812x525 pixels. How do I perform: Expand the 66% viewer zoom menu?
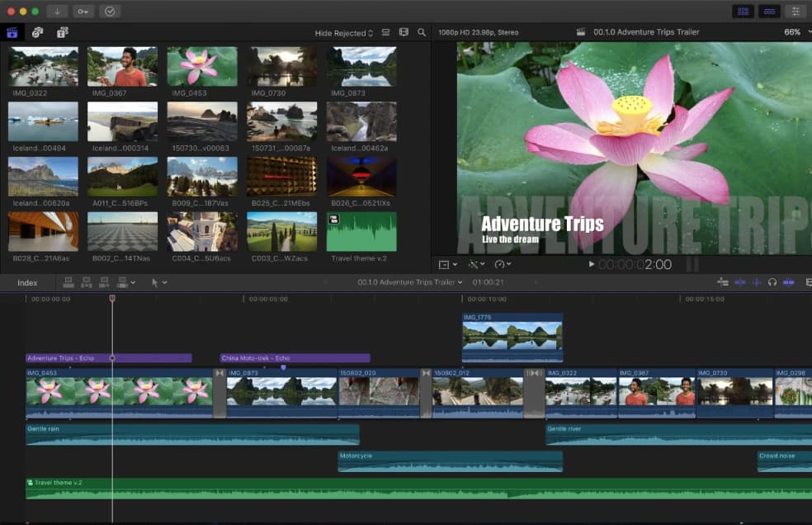pos(794,32)
